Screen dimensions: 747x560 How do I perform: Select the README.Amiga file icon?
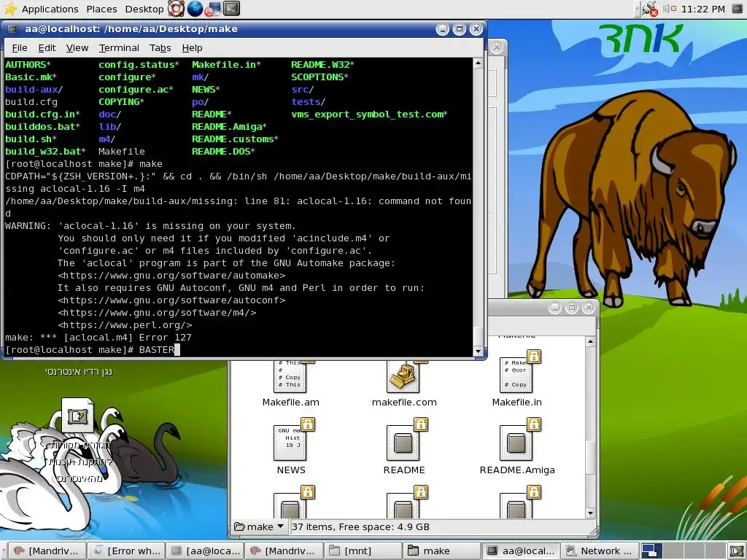517,443
